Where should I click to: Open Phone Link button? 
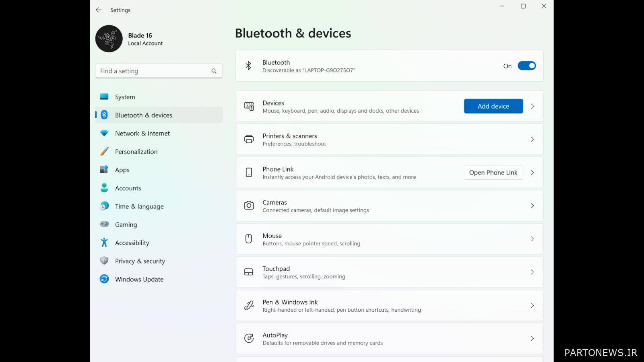pos(493,173)
